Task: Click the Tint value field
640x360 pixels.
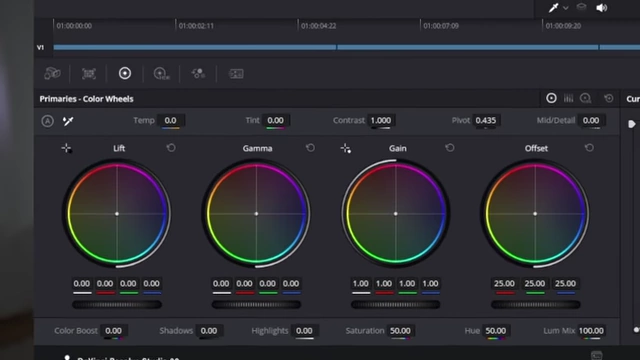Action: point(275,120)
